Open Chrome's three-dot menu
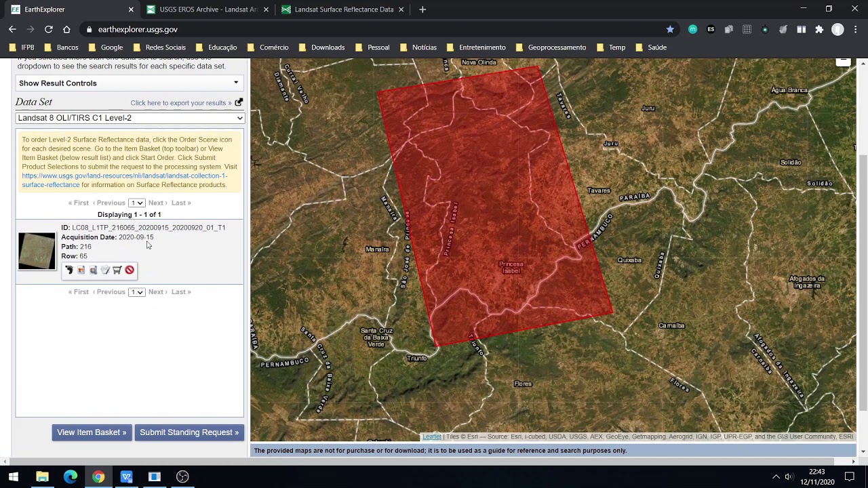This screenshot has width=868, height=488. click(856, 29)
